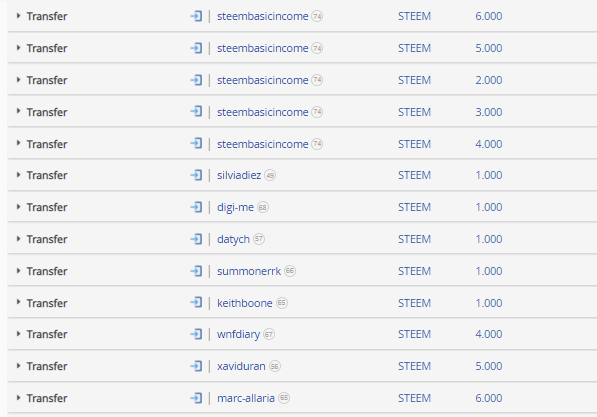Viewport: 597px width, 417px height.
Task: Click the transfer-in icon beside digi-me
Action: click(196, 207)
